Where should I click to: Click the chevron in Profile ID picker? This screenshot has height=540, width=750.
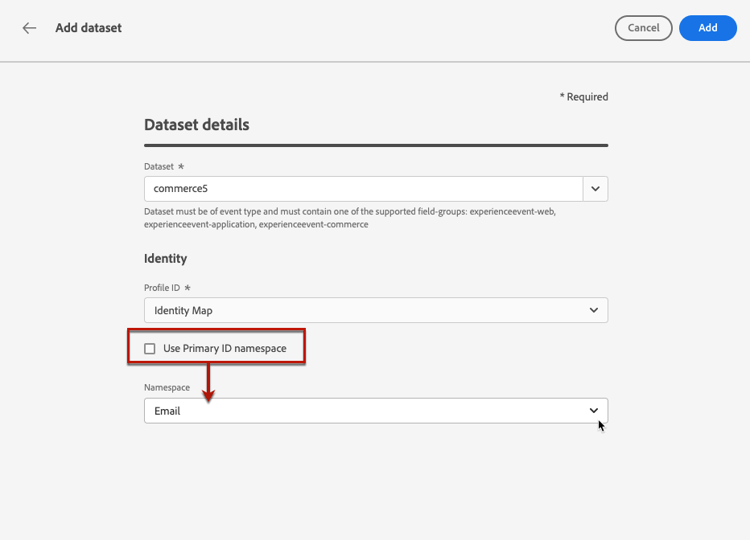[594, 310]
